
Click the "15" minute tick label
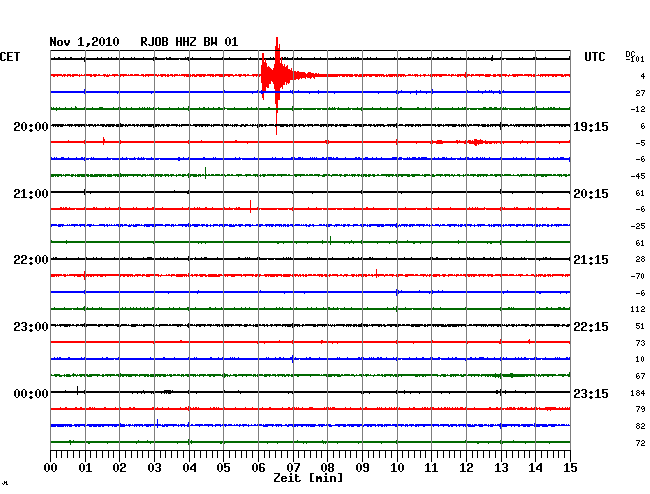570,468
